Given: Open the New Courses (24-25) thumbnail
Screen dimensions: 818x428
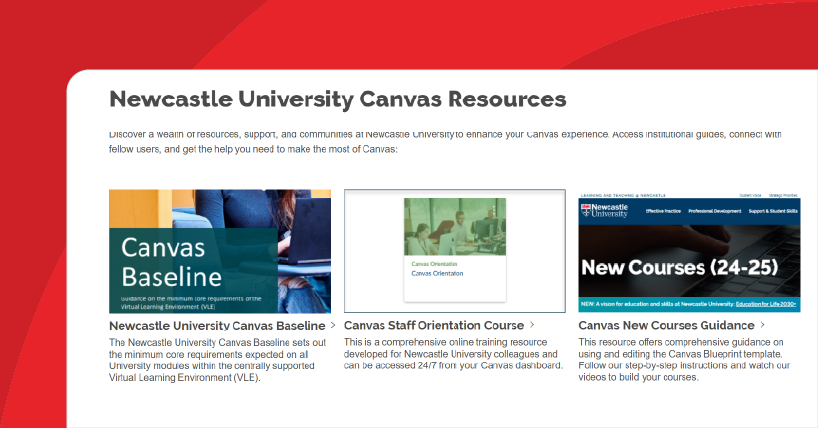Looking at the screenshot, I should [689, 252].
